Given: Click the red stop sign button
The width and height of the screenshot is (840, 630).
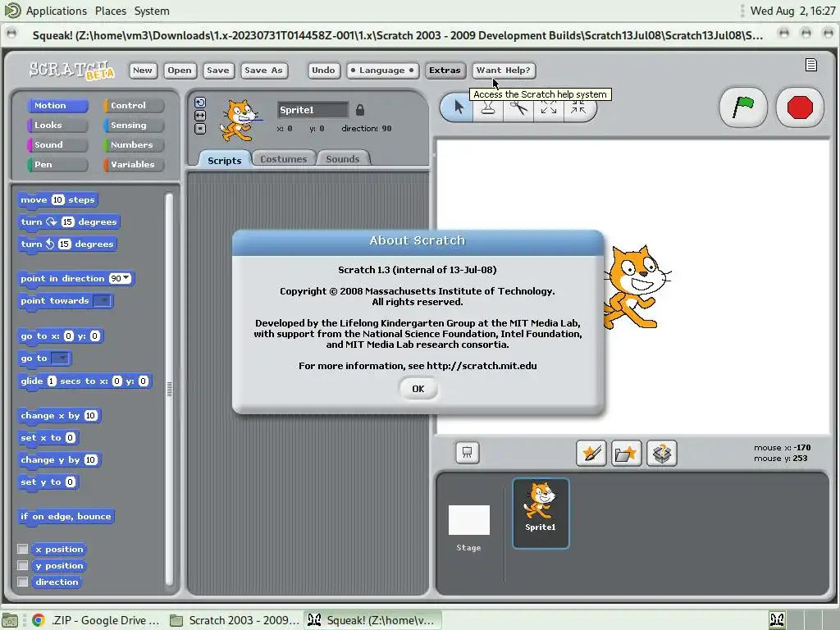Looking at the screenshot, I should pos(800,107).
